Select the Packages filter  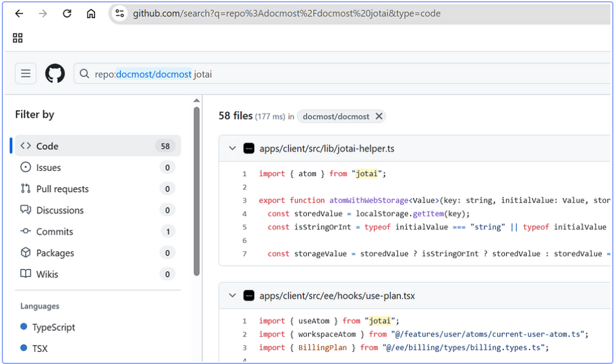pyautogui.click(x=98, y=253)
